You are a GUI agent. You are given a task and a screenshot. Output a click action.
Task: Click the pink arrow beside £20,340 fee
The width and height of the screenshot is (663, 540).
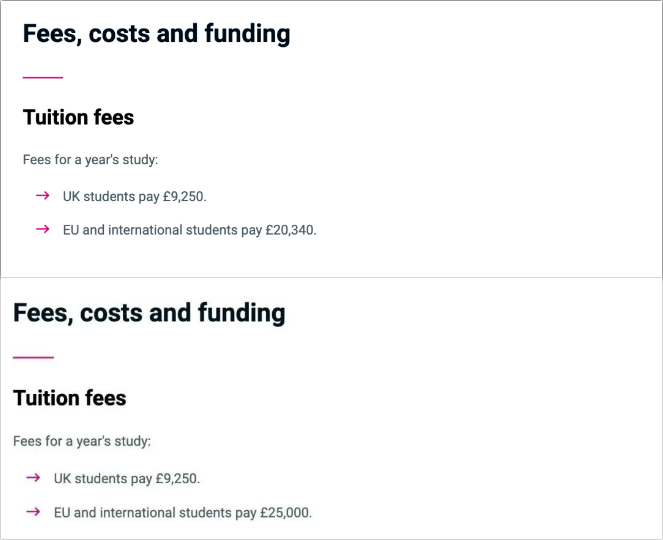point(43,229)
